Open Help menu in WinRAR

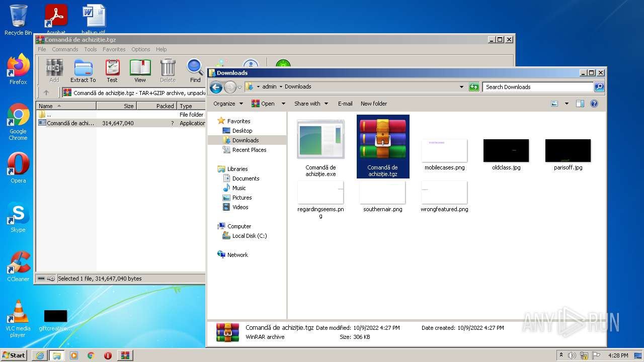tap(161, 49)
